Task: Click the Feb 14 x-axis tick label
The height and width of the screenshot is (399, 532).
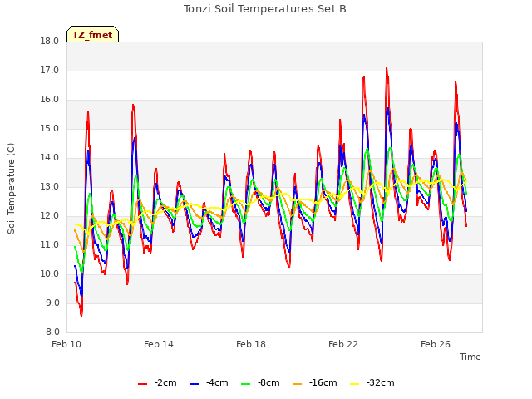Action: [x=159, y=344]
